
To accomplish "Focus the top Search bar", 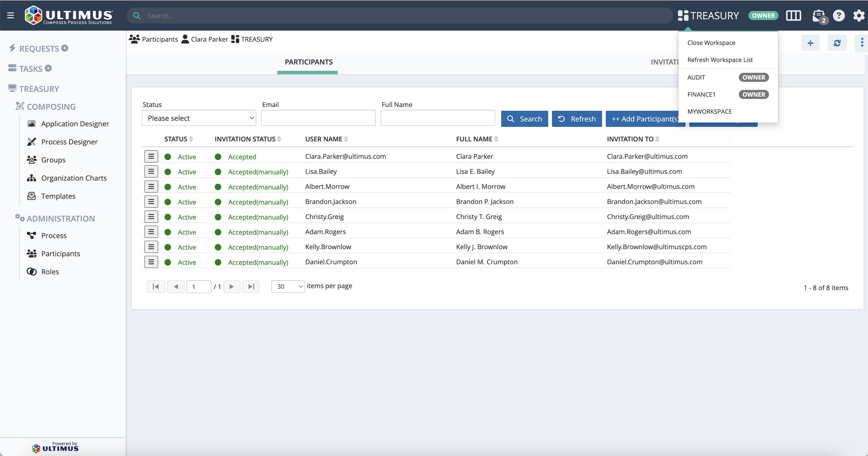I will (399, 16).
